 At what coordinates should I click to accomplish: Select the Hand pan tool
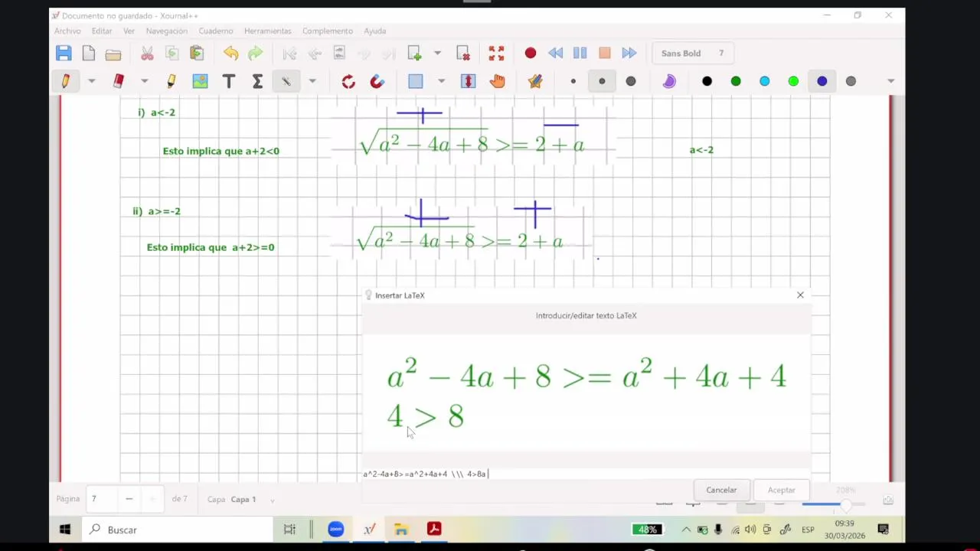(x=498, y=81)
